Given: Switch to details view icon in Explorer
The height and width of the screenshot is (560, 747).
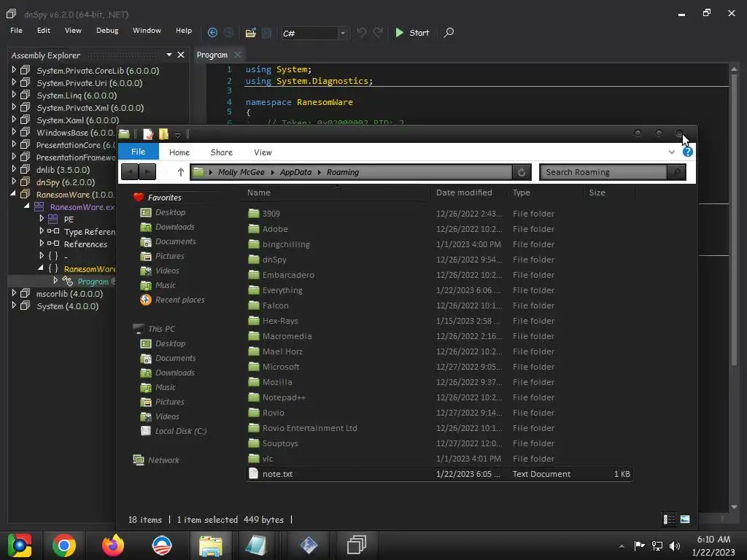Looking at the screenshot, I should pyautogui.click(x=669, y=519).
